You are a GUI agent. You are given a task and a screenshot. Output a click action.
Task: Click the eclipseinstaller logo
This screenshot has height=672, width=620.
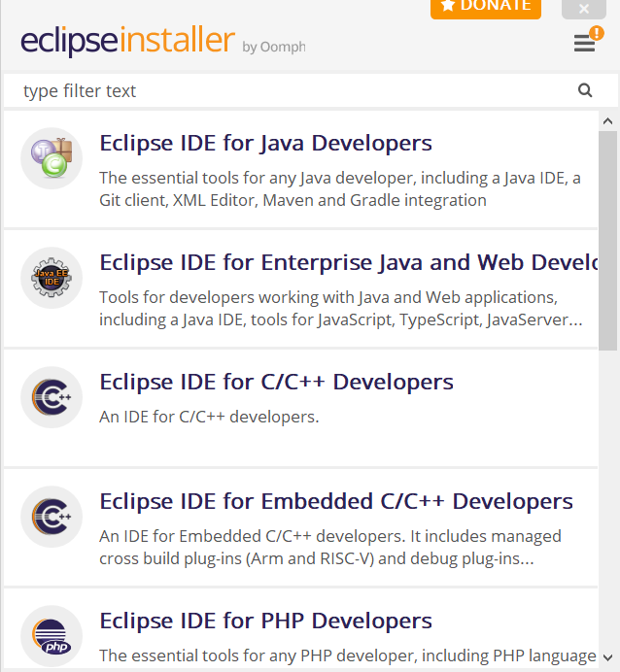(x=127, y=40)
